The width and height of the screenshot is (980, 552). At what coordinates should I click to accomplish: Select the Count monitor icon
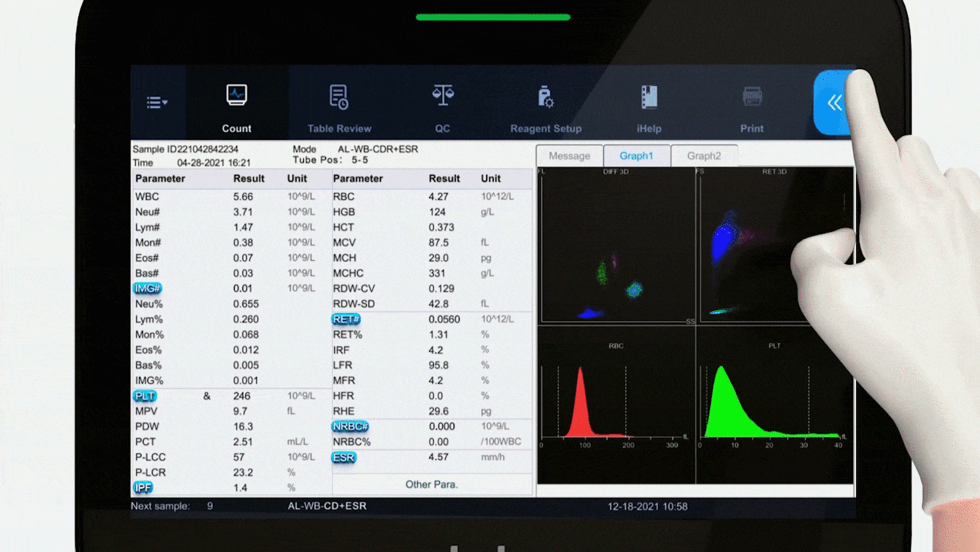tap(237, 96)
